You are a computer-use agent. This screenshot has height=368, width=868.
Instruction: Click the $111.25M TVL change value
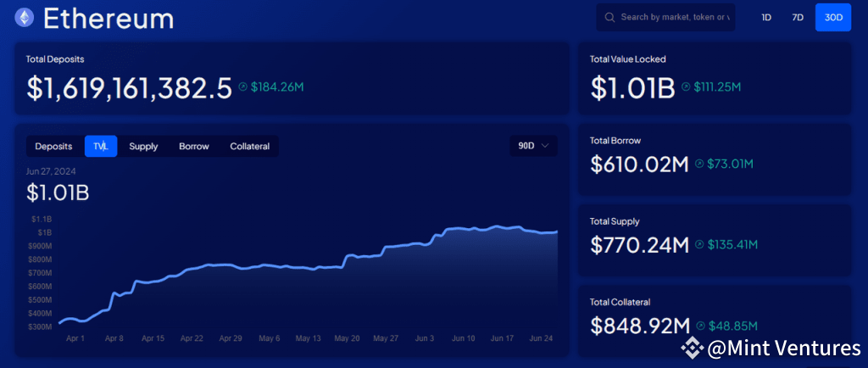(717, 86)
